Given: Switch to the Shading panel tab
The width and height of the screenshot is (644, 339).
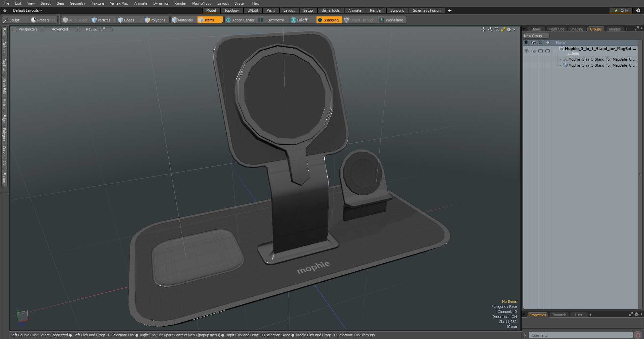Looking at the screenshot, I should (577, 29).
